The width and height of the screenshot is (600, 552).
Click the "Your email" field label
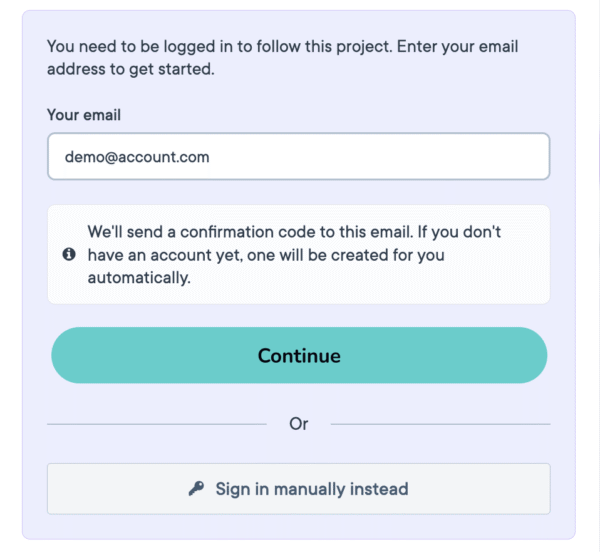tap(84, 115)
